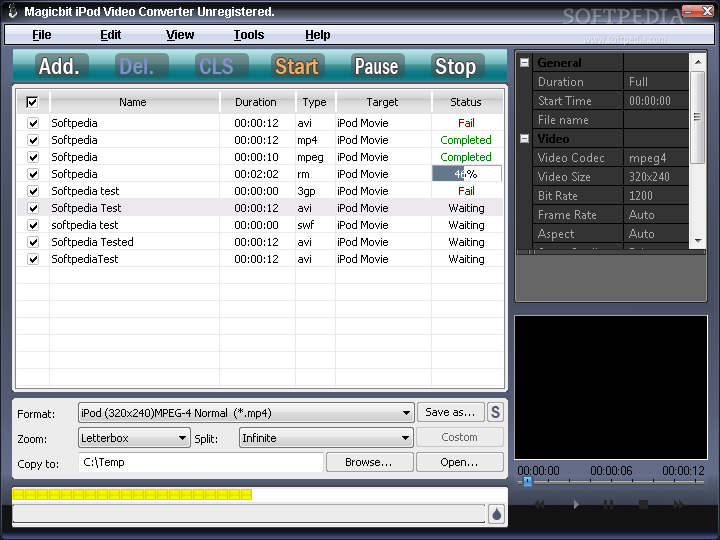
Task: Click the pause button in preview player
Action: pyautogui.click(x=608, y=505)
